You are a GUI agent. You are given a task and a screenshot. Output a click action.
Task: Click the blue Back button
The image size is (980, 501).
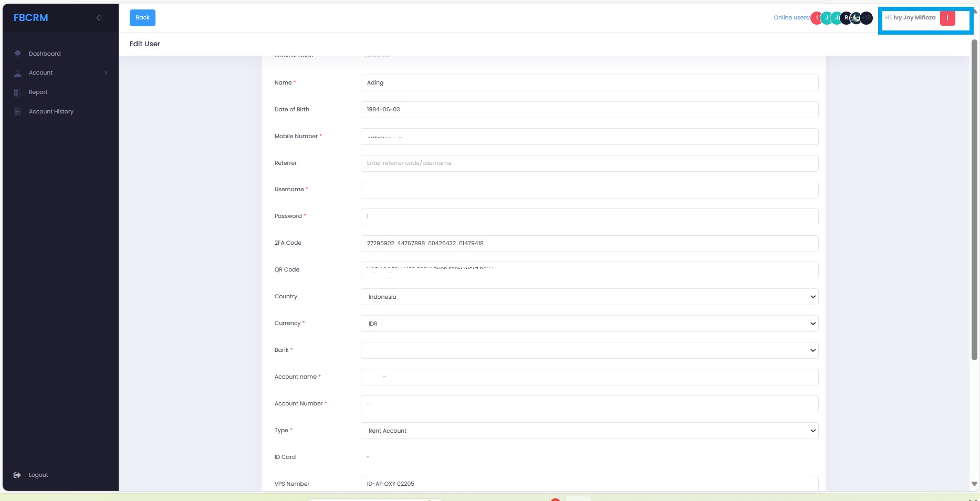(142, 18)
